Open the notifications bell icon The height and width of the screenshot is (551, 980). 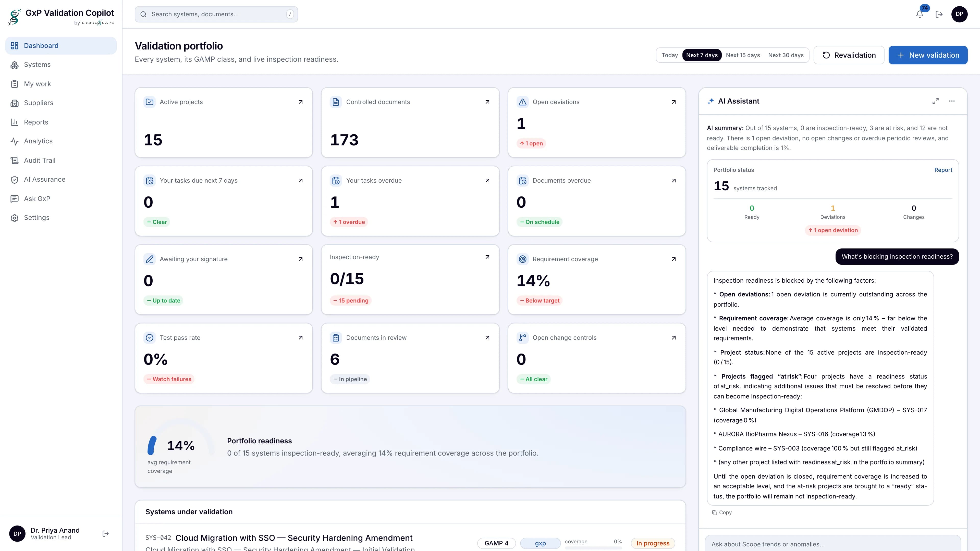(920, 14)
